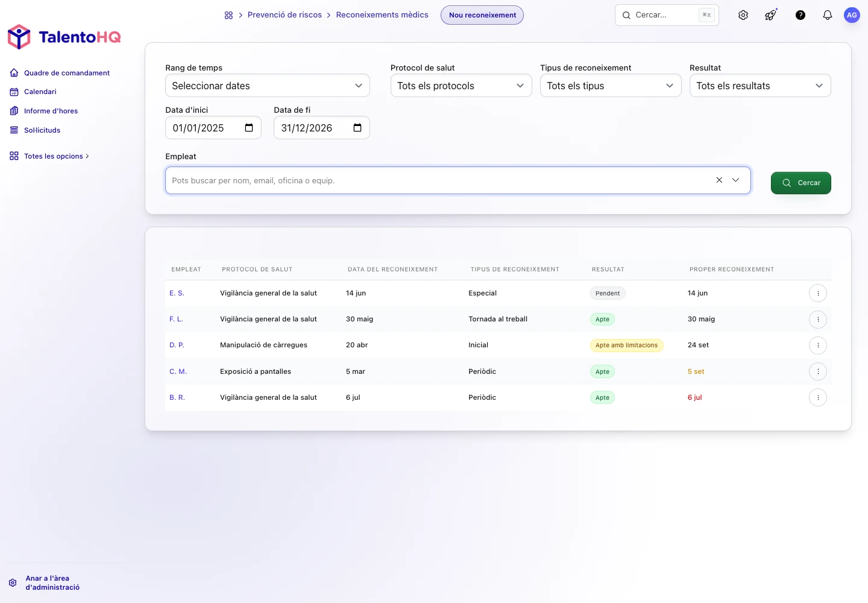Open row actions menu for E. S.
Image resolution: width=868 pixels, height=603 pixels.
818,293
